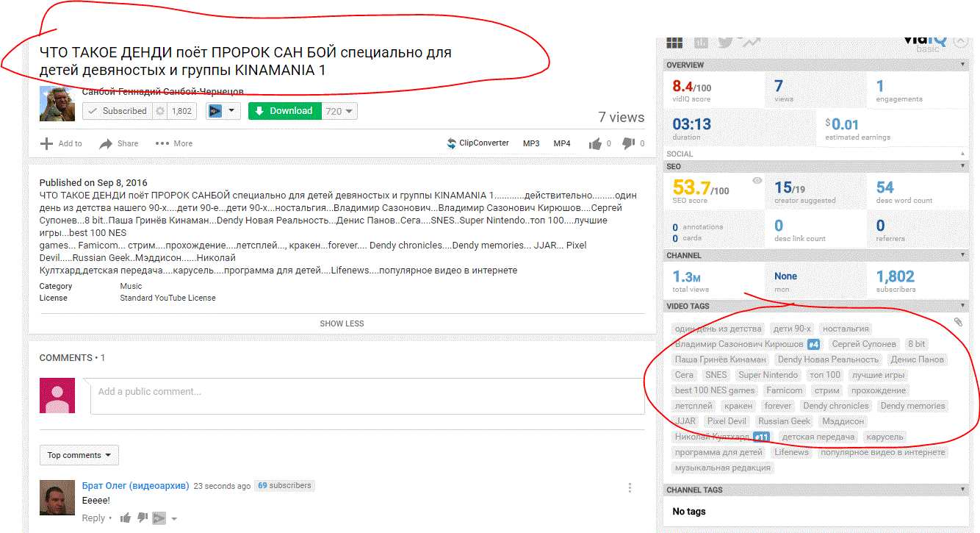Click the plus Add to icon
The image size is (980, 533).
pyautogui.click(x=46, y=143)
